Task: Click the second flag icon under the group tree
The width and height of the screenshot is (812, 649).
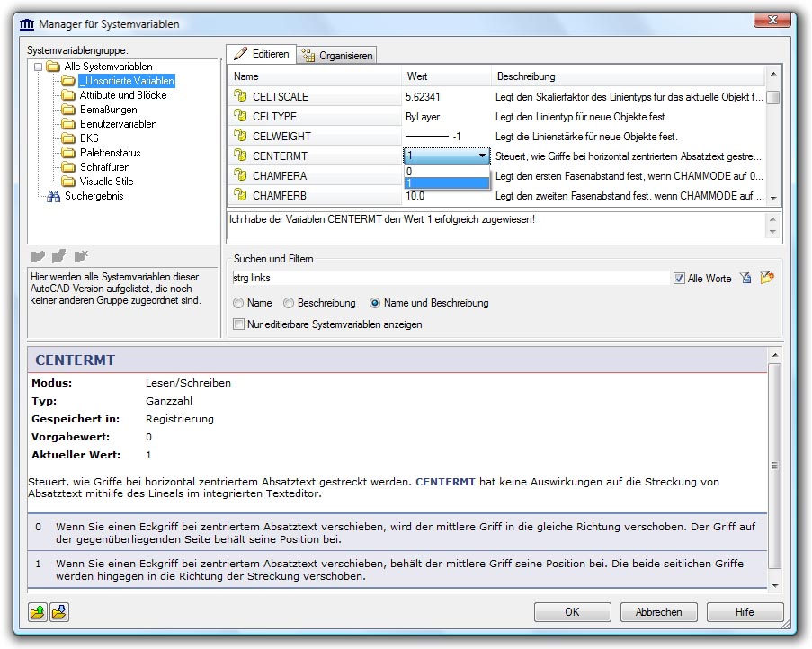Action: (x=59, y=255)
